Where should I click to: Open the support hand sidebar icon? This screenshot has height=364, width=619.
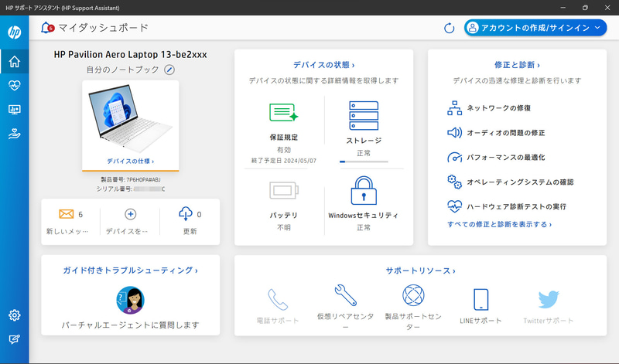point(15,134)
